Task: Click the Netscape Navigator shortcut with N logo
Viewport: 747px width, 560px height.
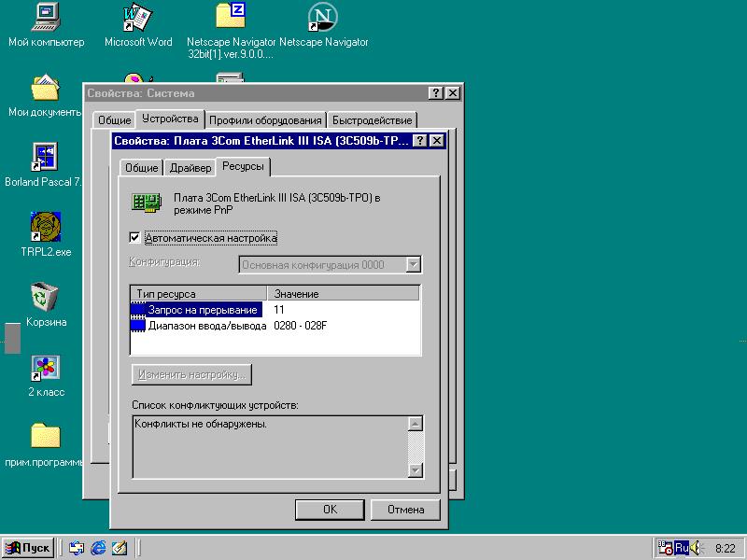Action: coord(322,17)
